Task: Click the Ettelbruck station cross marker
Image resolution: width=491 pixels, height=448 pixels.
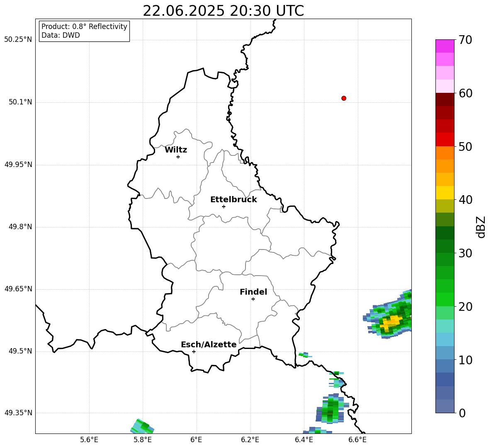Action: click(224, 206)
